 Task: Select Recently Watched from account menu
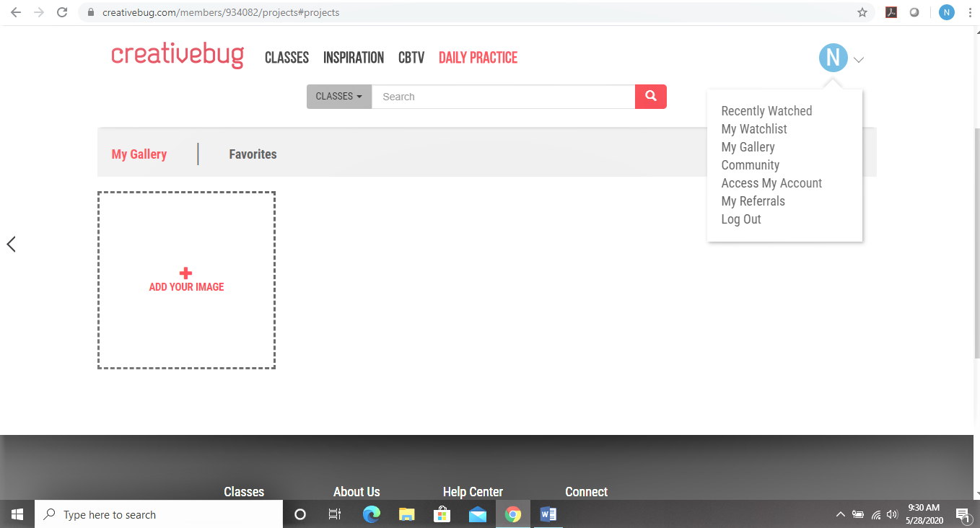click(766, 111)
